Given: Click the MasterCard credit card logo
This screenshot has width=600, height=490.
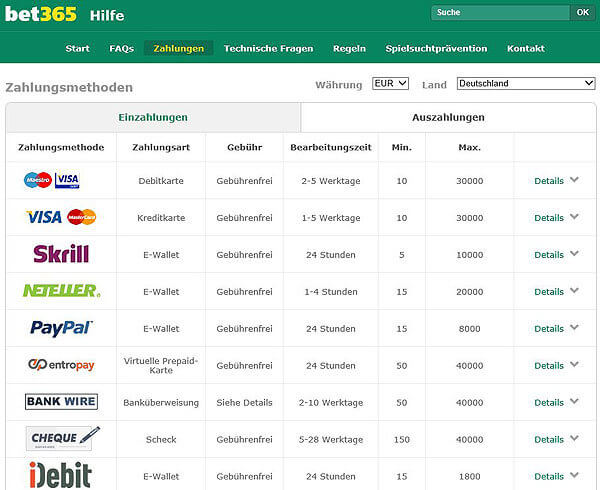Looking at the screenshot, I should point(82,217).
